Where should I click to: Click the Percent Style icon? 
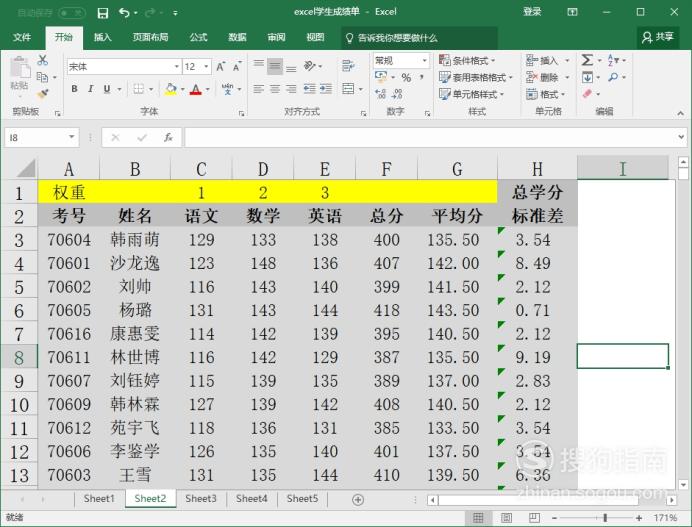(406, 78)
